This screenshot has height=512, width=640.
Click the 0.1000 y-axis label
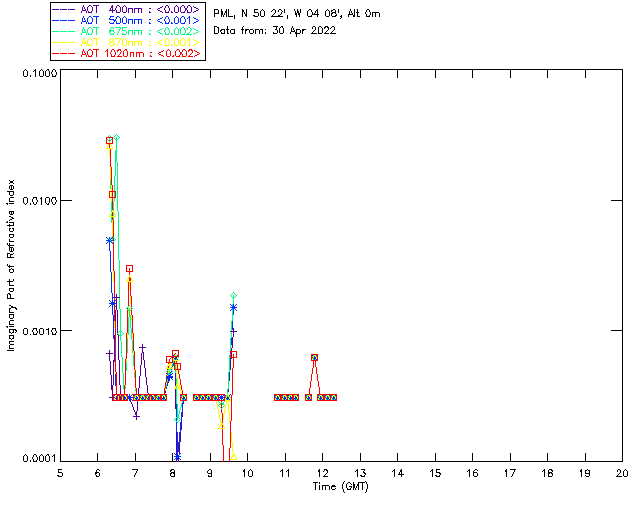click(x=40, y=73)
